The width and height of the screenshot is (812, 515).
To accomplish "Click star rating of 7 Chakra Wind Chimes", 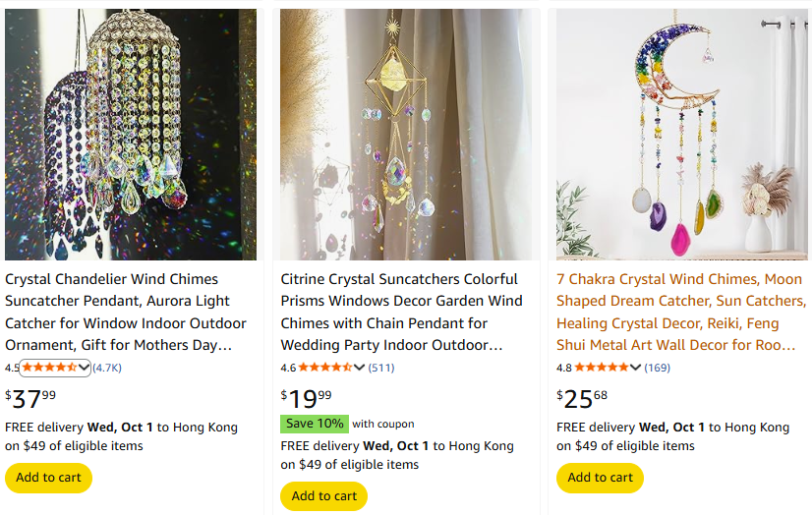I will tap(601, 368).
